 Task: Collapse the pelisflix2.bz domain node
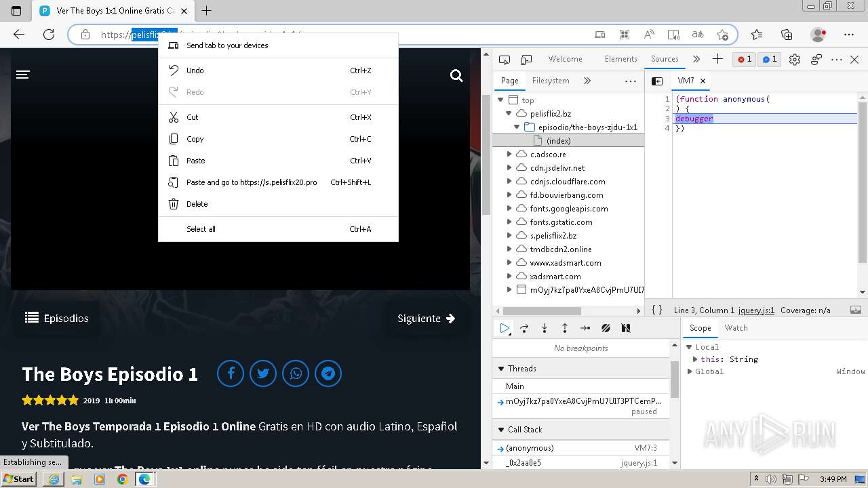point(509,113)
